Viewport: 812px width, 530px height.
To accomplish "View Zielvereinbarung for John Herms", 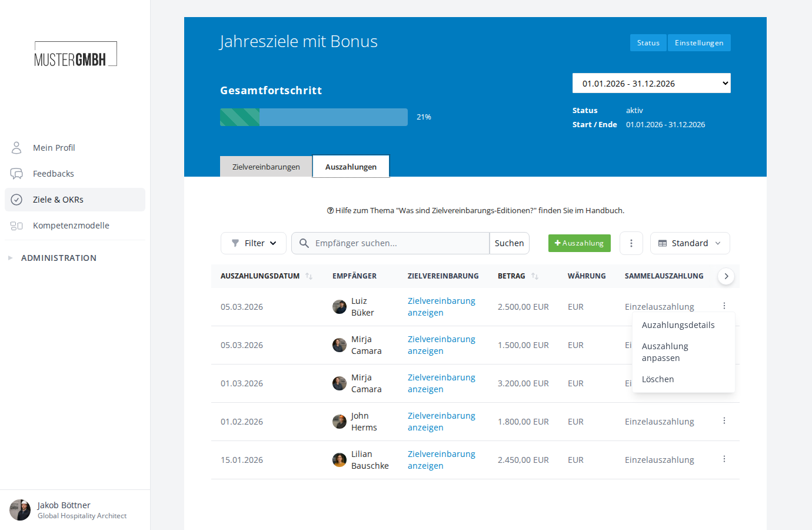I will [x=441, y=422].
